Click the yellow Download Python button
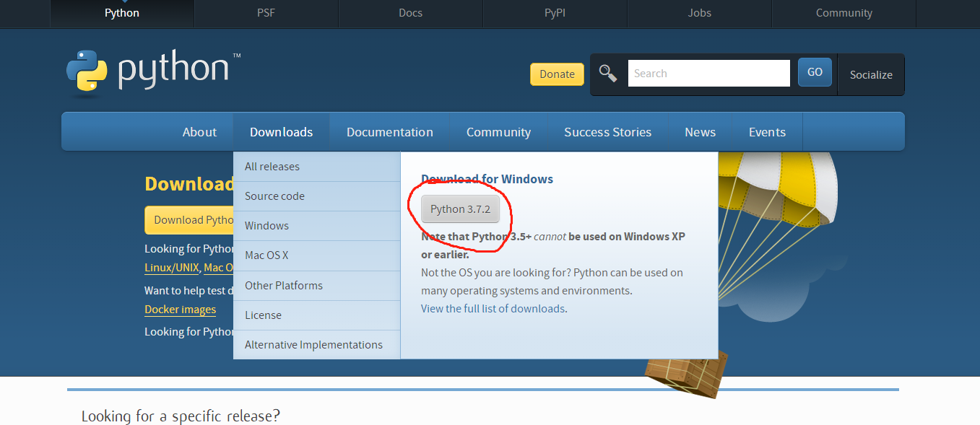 tap(189, 220)
